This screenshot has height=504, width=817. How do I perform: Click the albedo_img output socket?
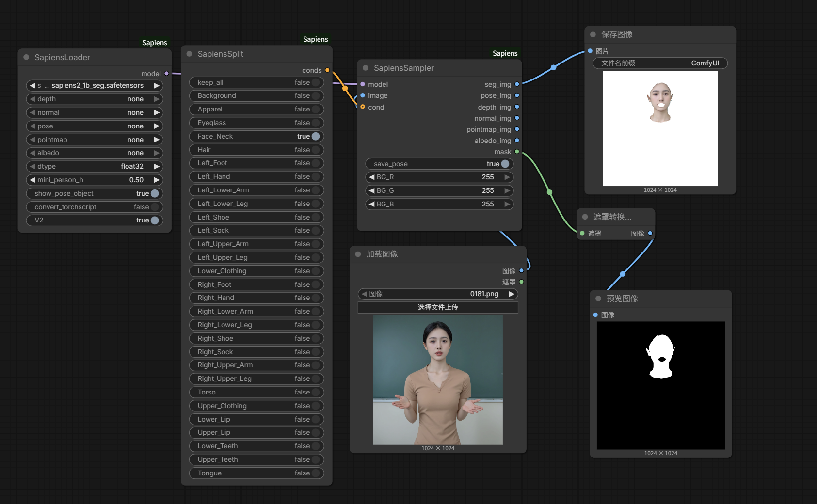(517, 141)
